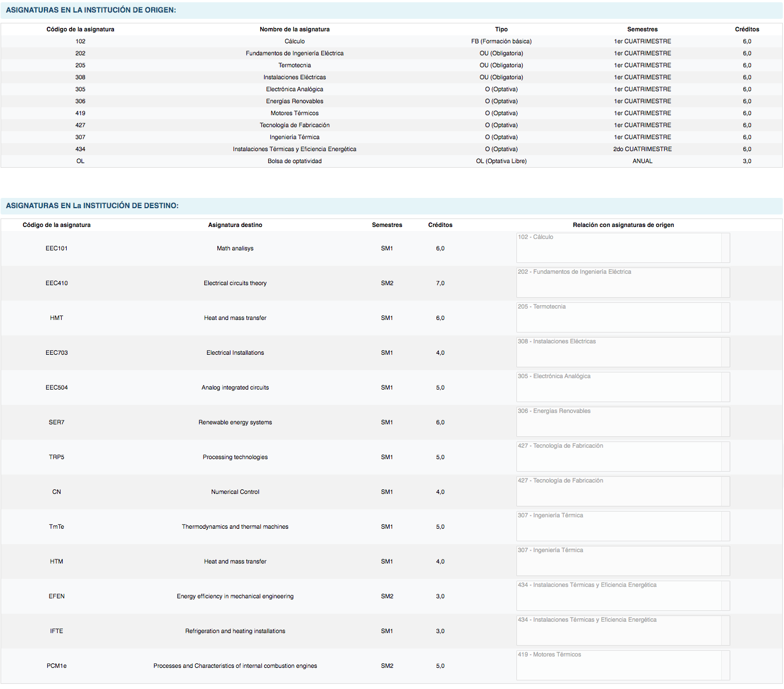Screen dimensions: 784x689
Task: Click '2do CUATRIMESTRE' semester cell
Action: [x=642, y=149]
